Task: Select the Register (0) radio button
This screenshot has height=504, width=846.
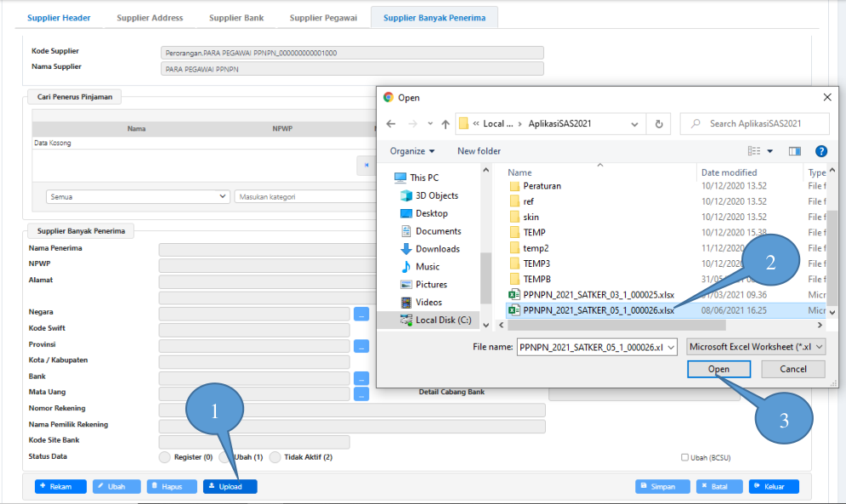Action: click(x=165, y=457)
